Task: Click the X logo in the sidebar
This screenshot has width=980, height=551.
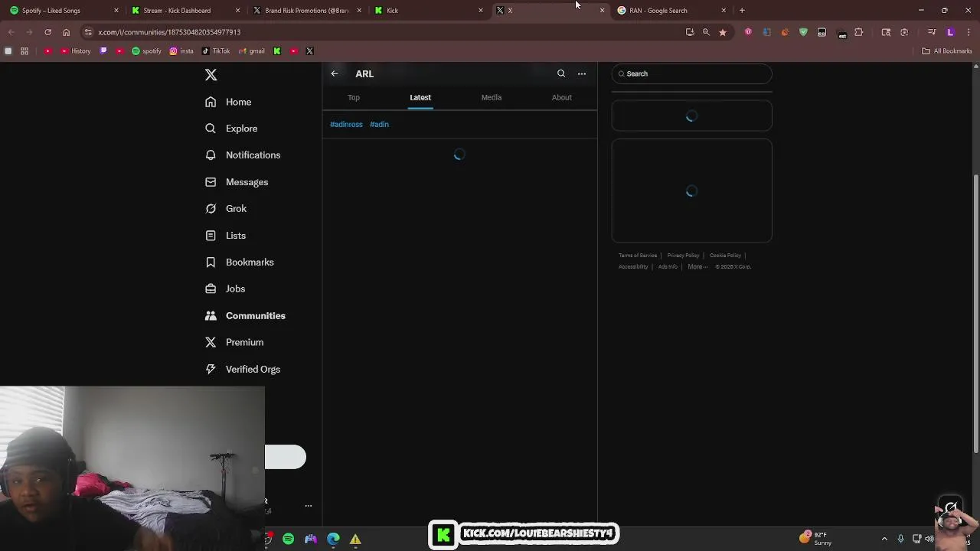Action: click(x=211, y=75)
